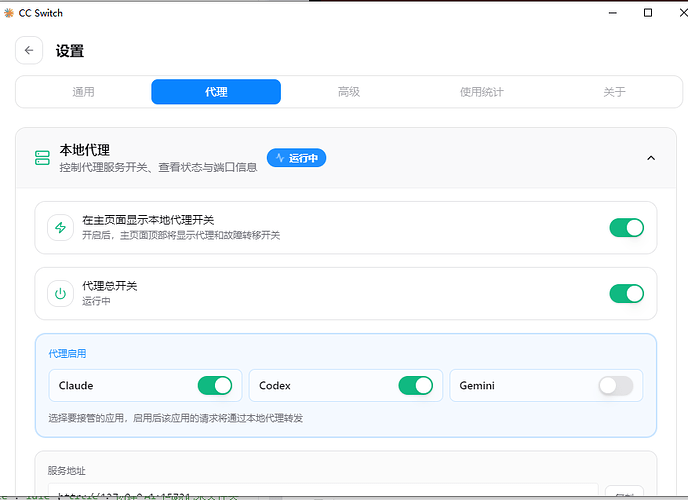This screenshot has width=688, height=500.
Task: Click the 服务地址 label
Action: [x=67, y=471]
